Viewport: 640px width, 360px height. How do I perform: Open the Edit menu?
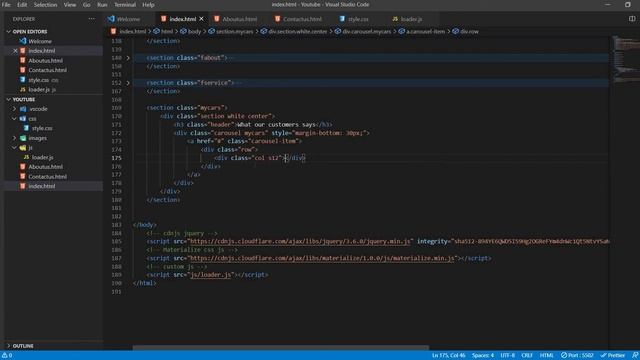pos(22,4)
